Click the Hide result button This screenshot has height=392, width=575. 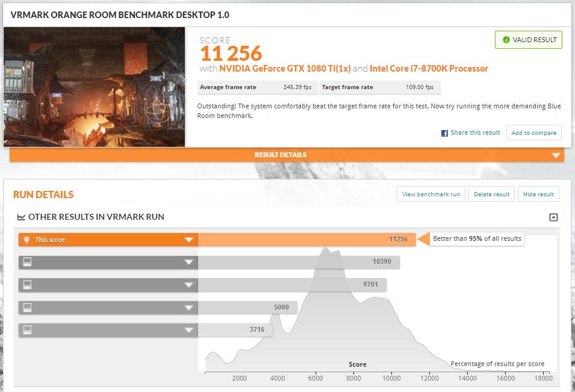pyautogui.click(x=538, y=194)
